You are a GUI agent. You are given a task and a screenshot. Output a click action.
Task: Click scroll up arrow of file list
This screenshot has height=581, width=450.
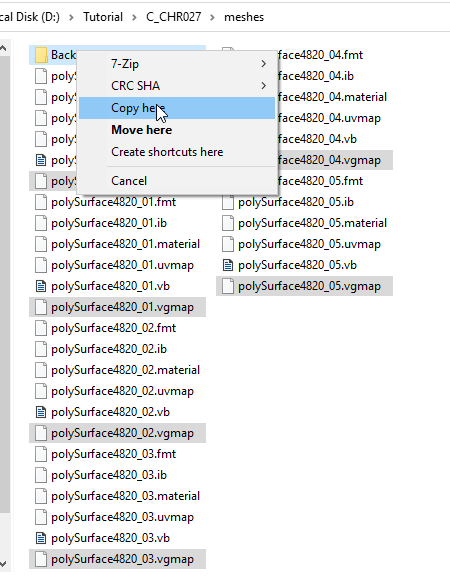(3, 48)
